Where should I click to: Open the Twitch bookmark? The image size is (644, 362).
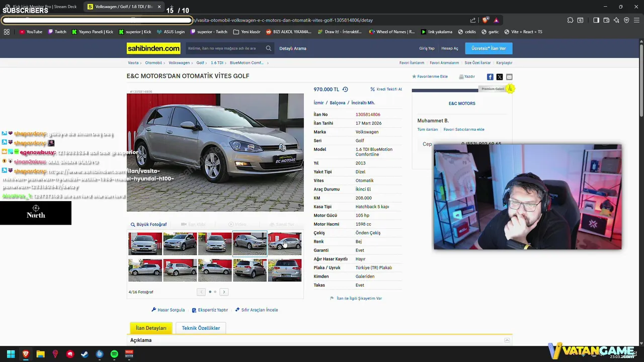tap(57, 32)
